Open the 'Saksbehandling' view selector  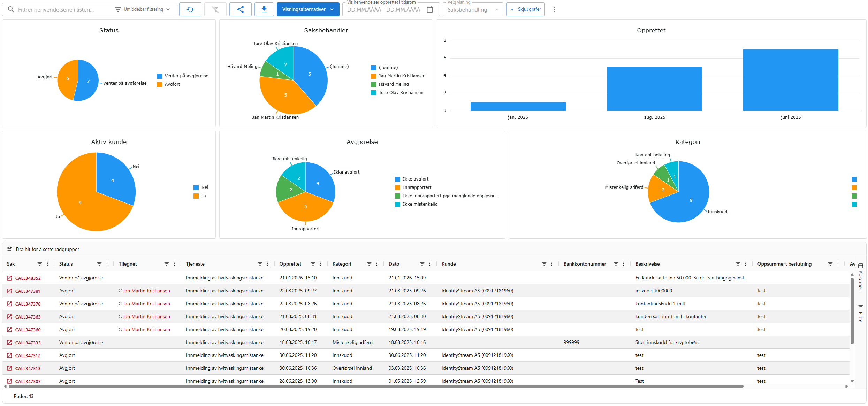point(472,9)
